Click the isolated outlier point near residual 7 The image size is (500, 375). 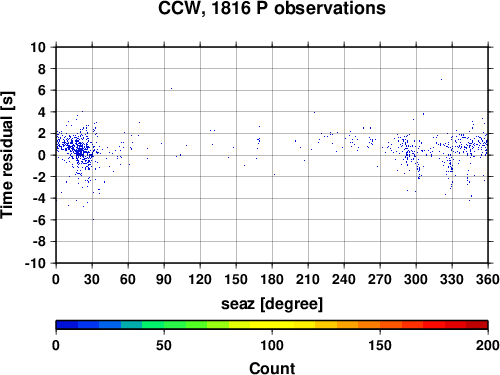(441, 79)
